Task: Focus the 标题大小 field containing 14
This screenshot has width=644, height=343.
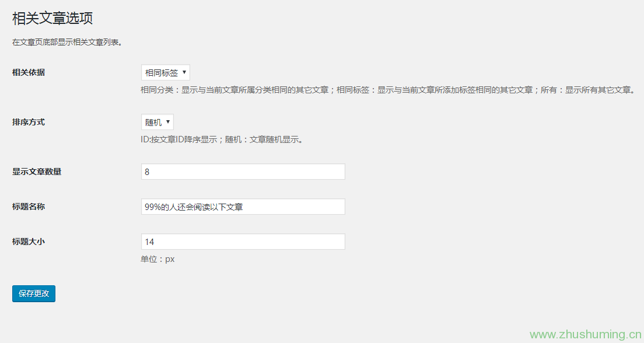Action: (x=243, y=242)
